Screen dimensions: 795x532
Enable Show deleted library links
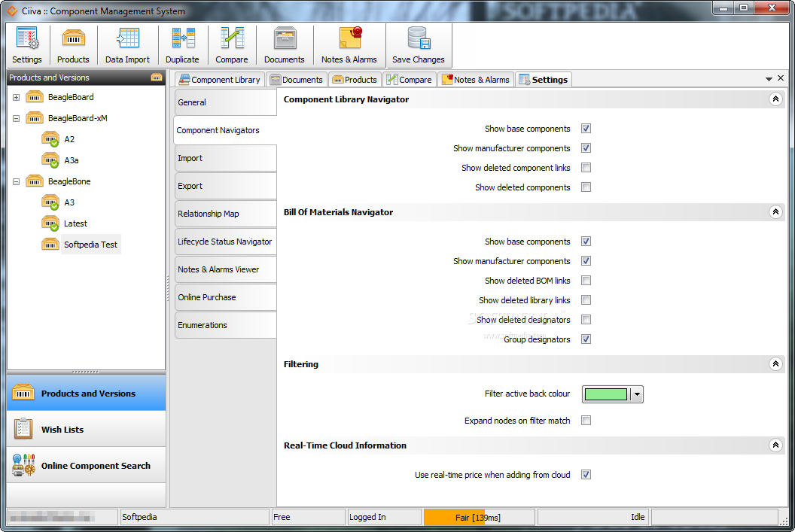(x=586, y=300)
